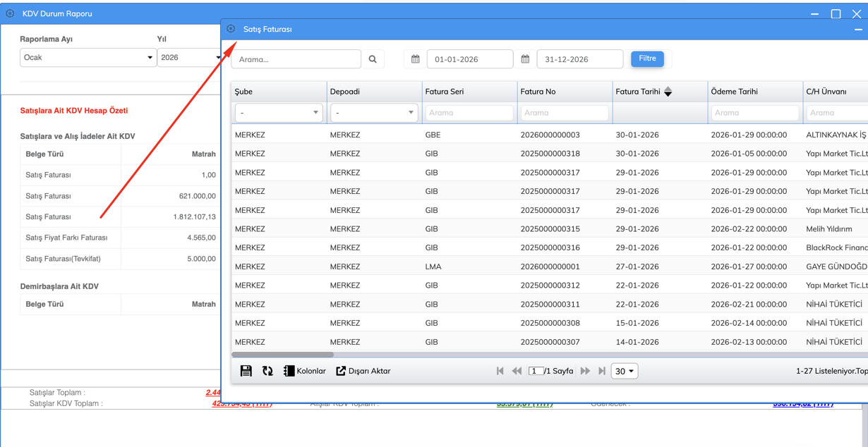Go to the previous page arrow
868x447 pixels.
click(x=517, y=371)
